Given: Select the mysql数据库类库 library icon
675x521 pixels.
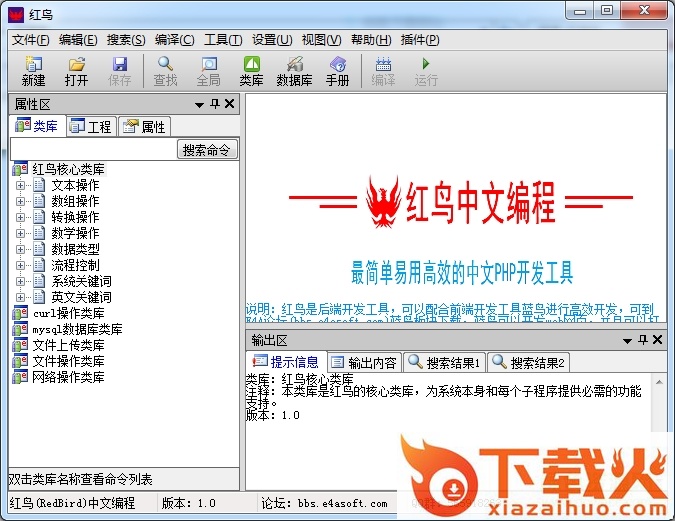Looking at the screenshot, I should 20,329.
